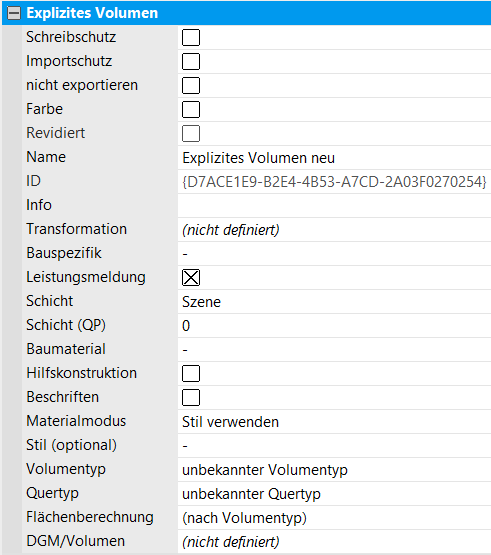The image size is (491, 555).
Task: Open the Schicht value 'Szene'
Action: click(x=334, y=302)
